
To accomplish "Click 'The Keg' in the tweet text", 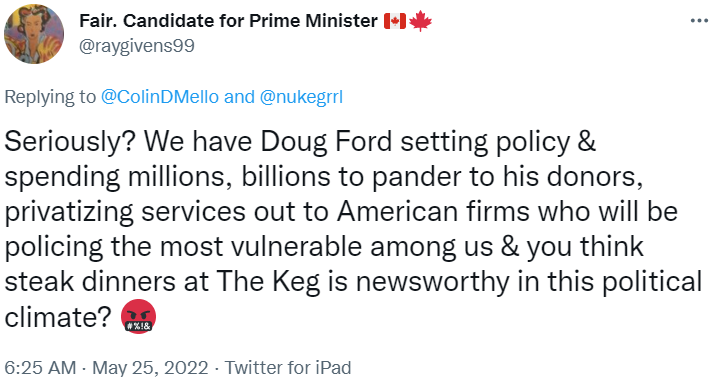I will click(x=268, y=282).
